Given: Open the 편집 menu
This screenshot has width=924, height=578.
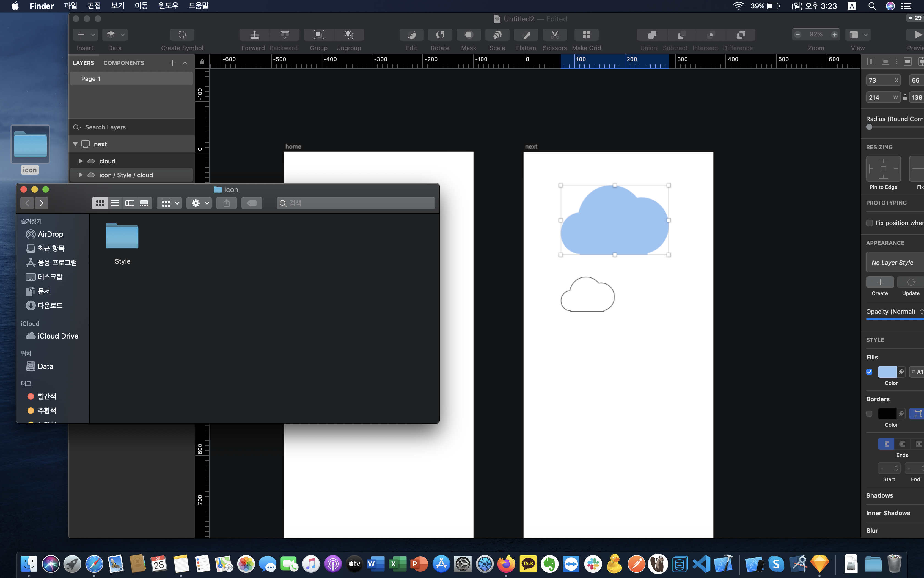Looking at the screenshot, I should point(94,6).
